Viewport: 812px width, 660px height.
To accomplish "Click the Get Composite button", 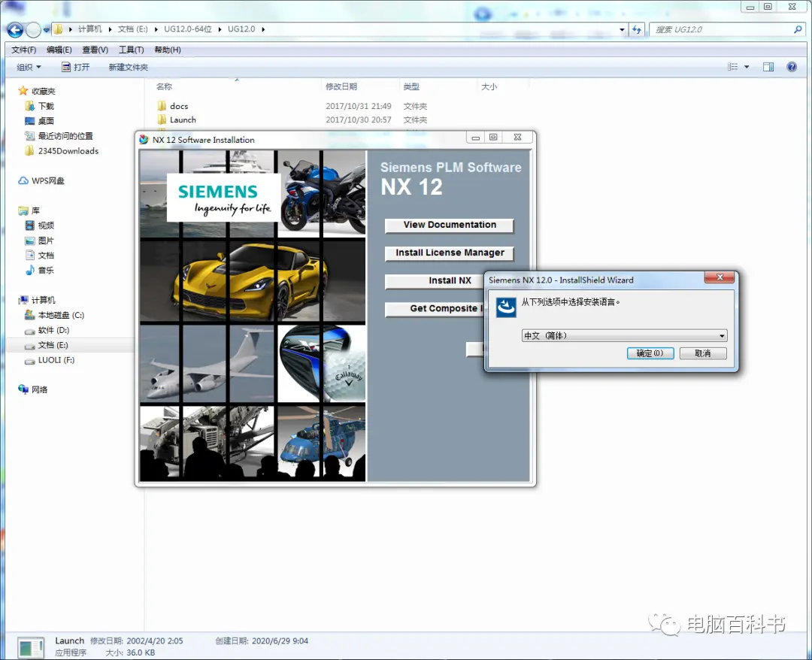I will [x=435, y=308].
